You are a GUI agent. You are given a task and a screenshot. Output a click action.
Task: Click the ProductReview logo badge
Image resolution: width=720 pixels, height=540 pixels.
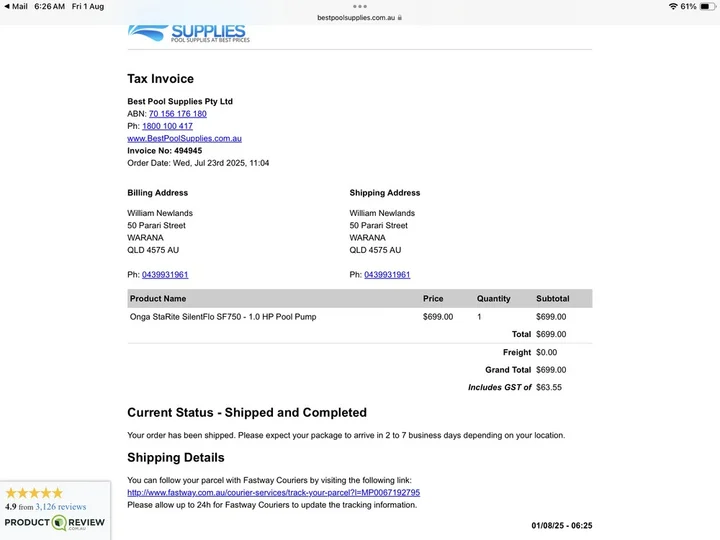click(55, 523)
